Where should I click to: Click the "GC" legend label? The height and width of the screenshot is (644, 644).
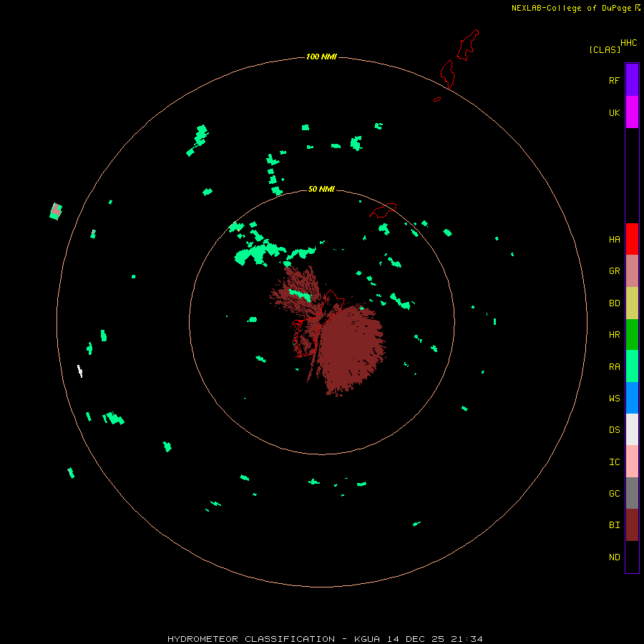(615, 494)
